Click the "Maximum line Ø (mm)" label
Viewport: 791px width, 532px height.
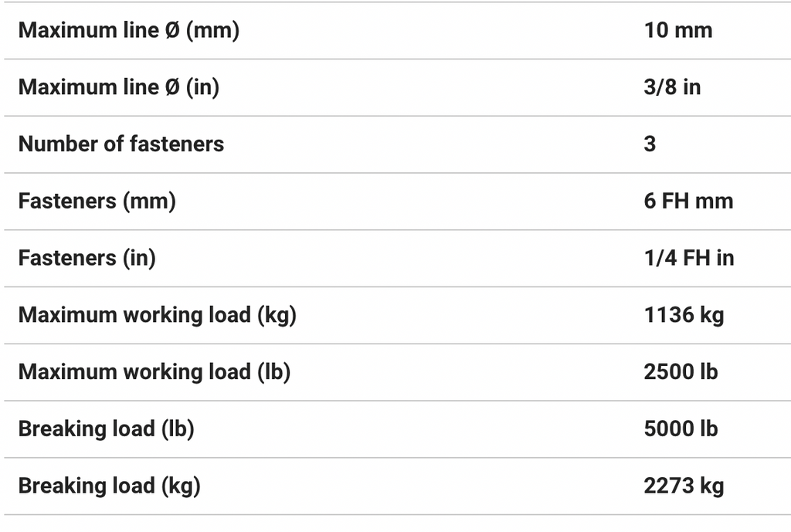pyautogui.click(x=128, y=31)
